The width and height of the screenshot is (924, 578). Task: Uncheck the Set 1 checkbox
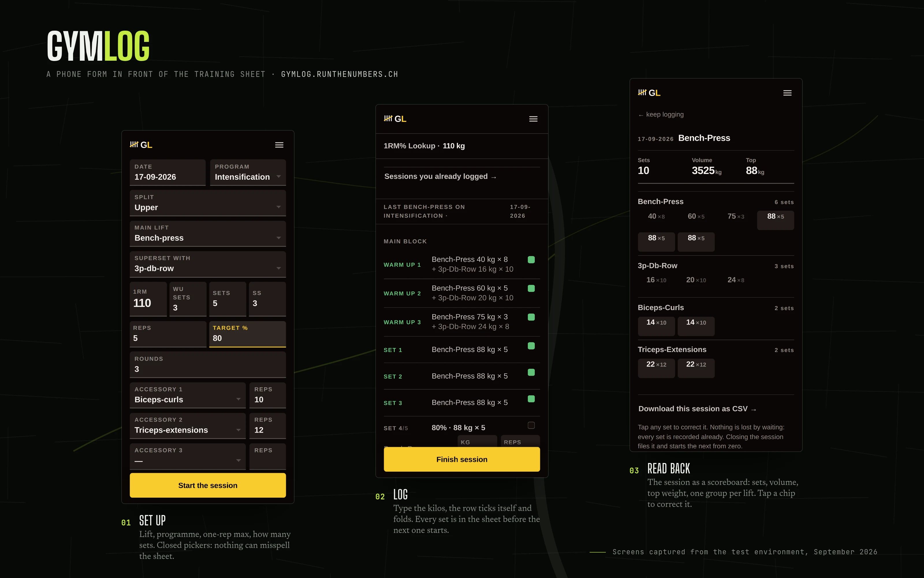pos(531,346)
